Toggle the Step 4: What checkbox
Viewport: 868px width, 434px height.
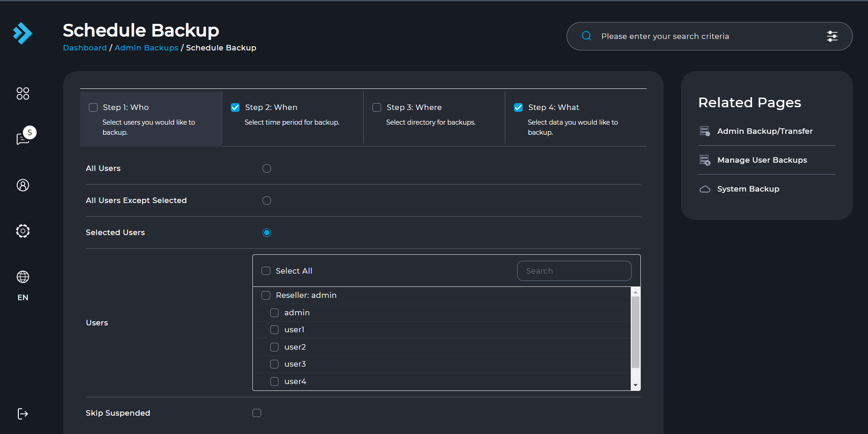(518, 107)
